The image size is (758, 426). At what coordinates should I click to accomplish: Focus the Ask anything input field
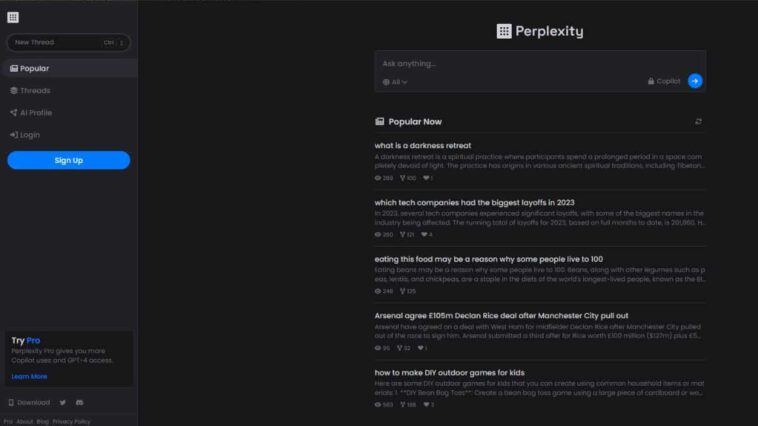tap(539, 64)
